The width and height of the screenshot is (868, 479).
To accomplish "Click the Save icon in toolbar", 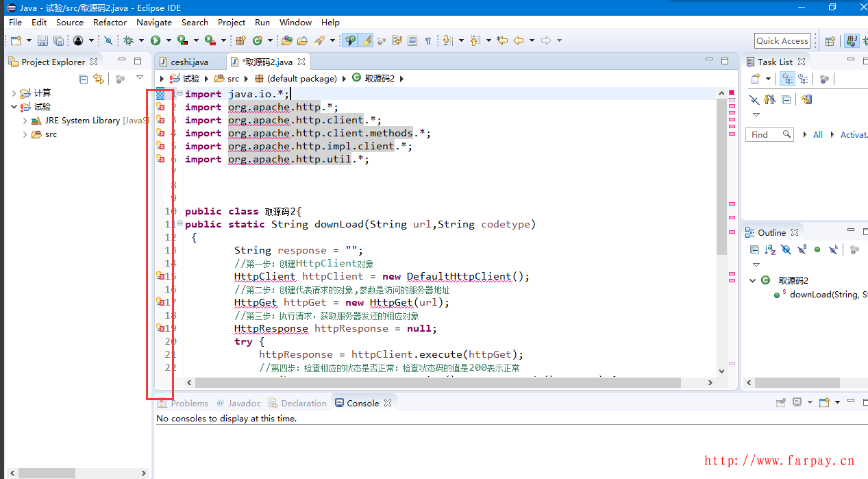I will click(x=42, y=41).
